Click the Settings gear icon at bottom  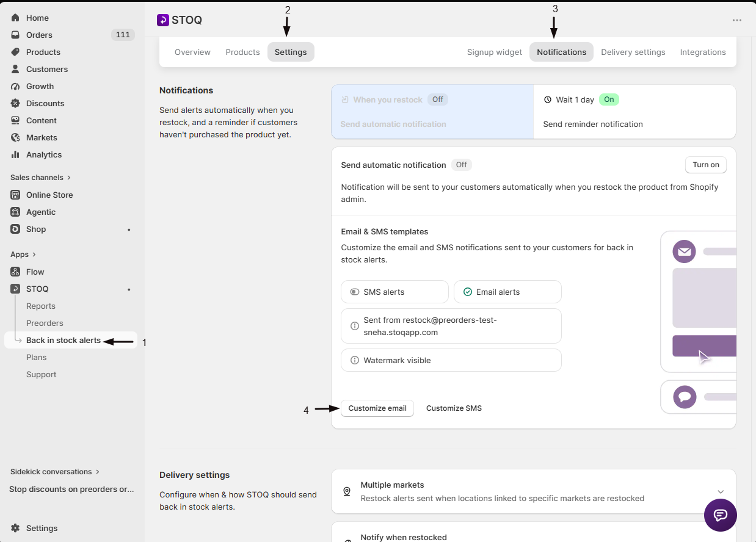[15, 528]
